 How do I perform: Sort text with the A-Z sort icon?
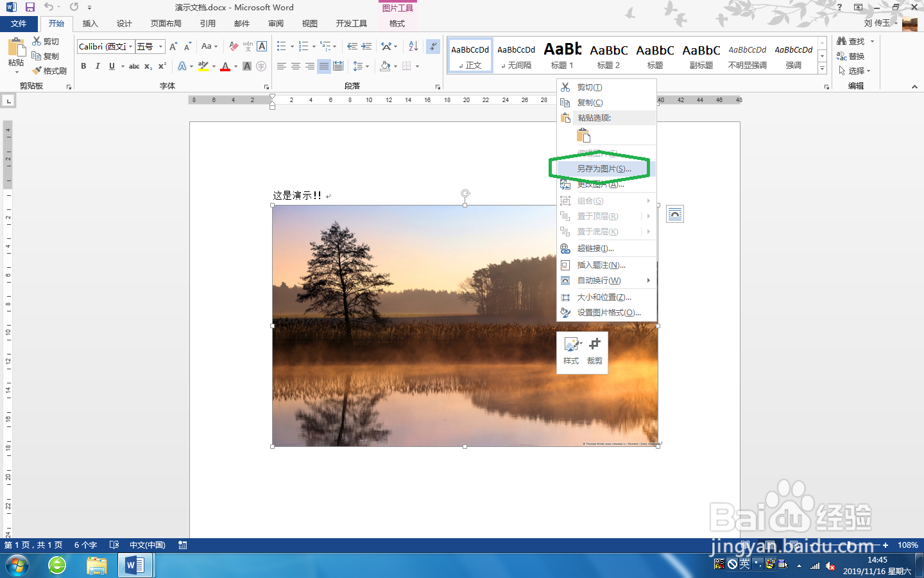413,46
